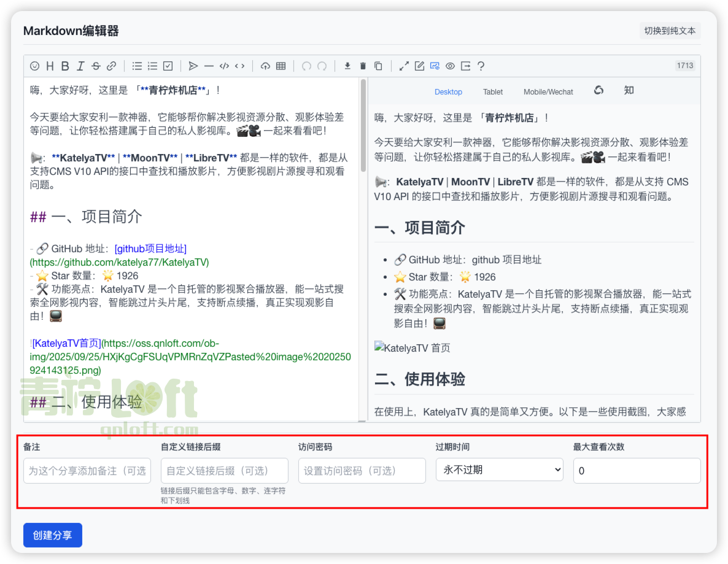Click the download arrow icon
728x564 pixels.
(347, 66)
